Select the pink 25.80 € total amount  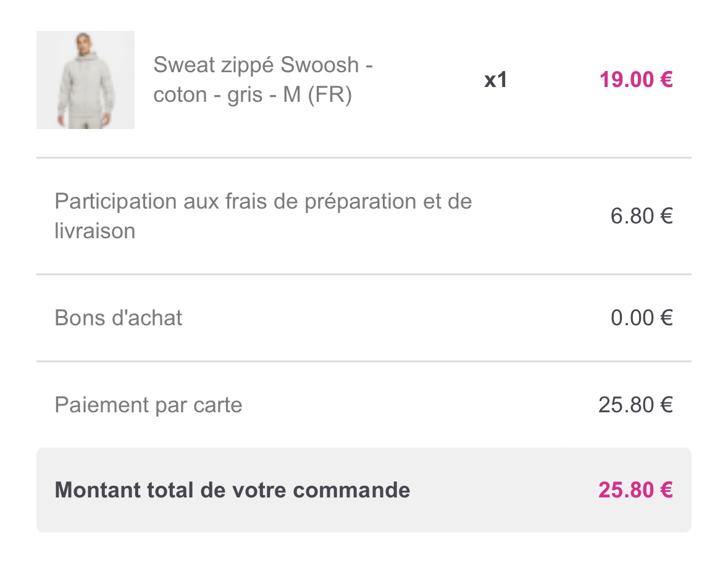tap(635, 490)
